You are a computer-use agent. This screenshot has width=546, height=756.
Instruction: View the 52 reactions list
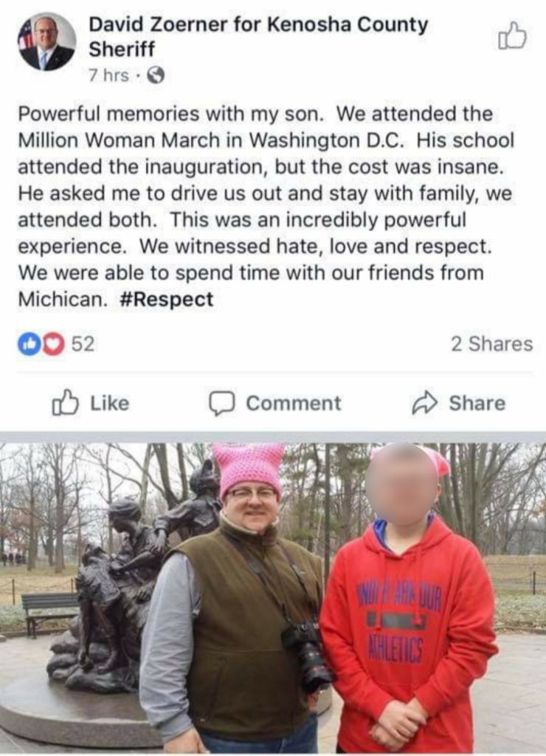(x=83, y=344)
